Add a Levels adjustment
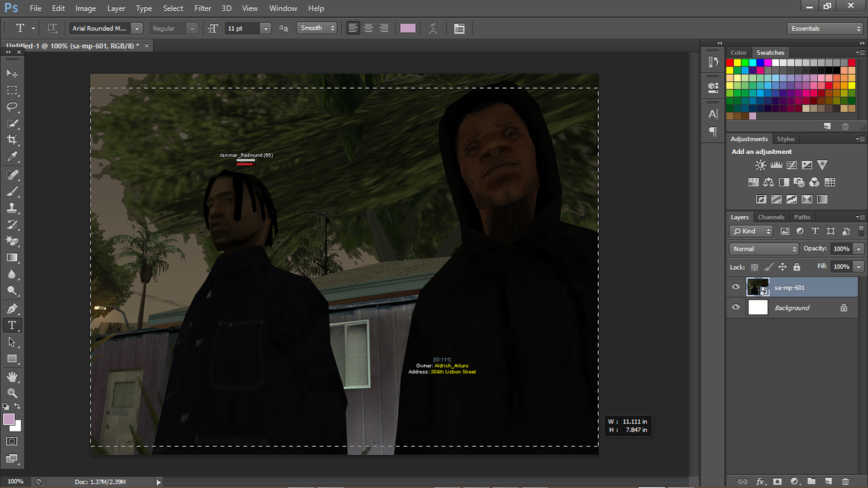 776,165
